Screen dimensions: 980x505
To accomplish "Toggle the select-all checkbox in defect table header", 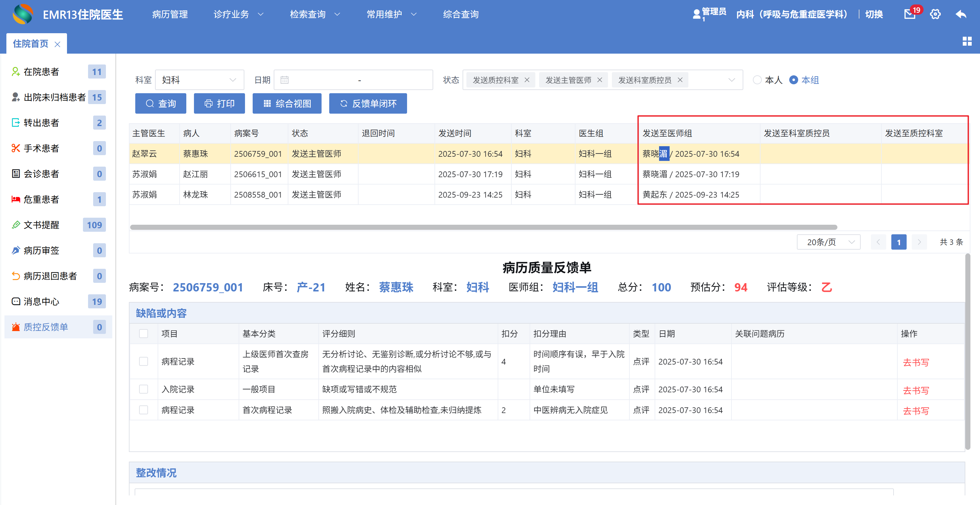I will 144,333.
